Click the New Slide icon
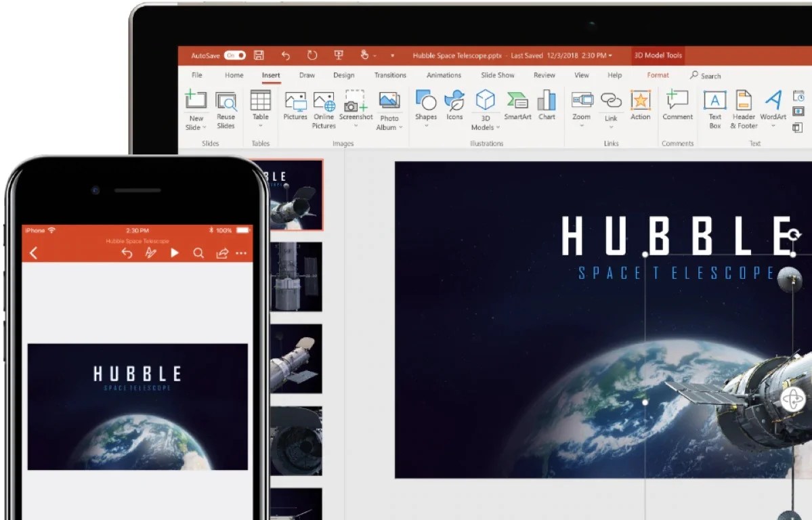The image size is (812, 520). (196, 100)
